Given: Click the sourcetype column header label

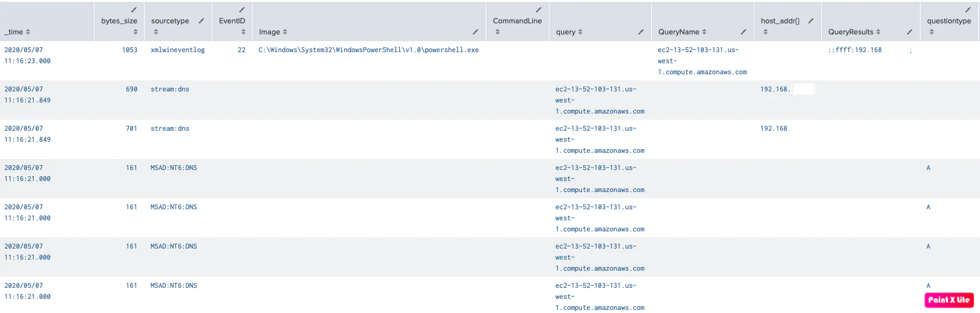Looking at the screenshot, I should tap(170, 21).
